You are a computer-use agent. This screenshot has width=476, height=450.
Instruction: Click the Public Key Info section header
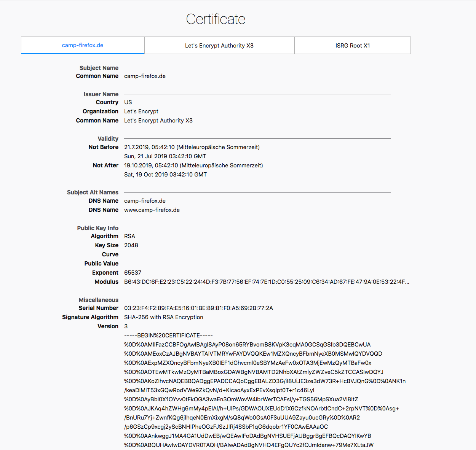(97, 228)
